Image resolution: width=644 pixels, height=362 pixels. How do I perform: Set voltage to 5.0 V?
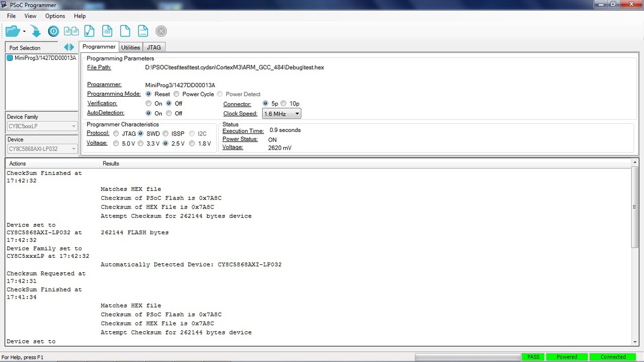[116, 143]
